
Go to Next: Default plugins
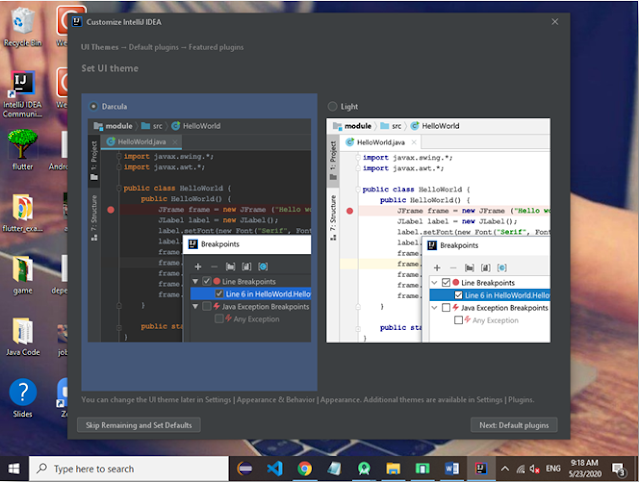tap(513, 425)
